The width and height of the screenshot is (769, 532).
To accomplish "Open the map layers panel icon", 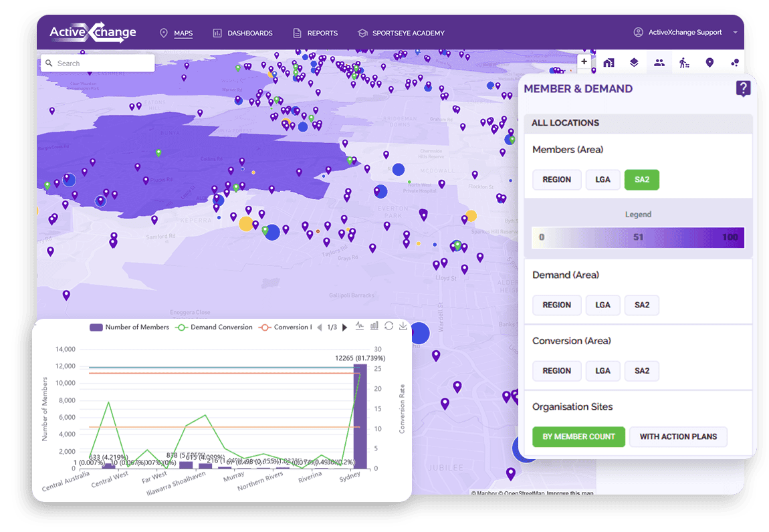I will 634,63.
